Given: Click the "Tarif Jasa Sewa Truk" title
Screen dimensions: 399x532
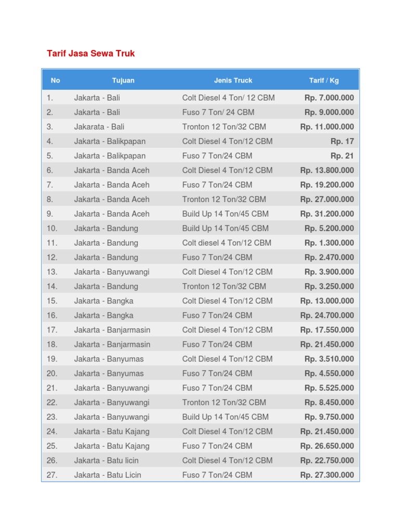Looking at the screenshot, I should [91, 54].
